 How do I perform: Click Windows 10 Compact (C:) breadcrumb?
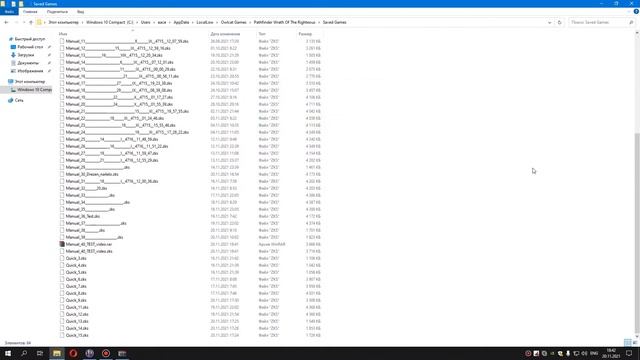pos(109,22)
